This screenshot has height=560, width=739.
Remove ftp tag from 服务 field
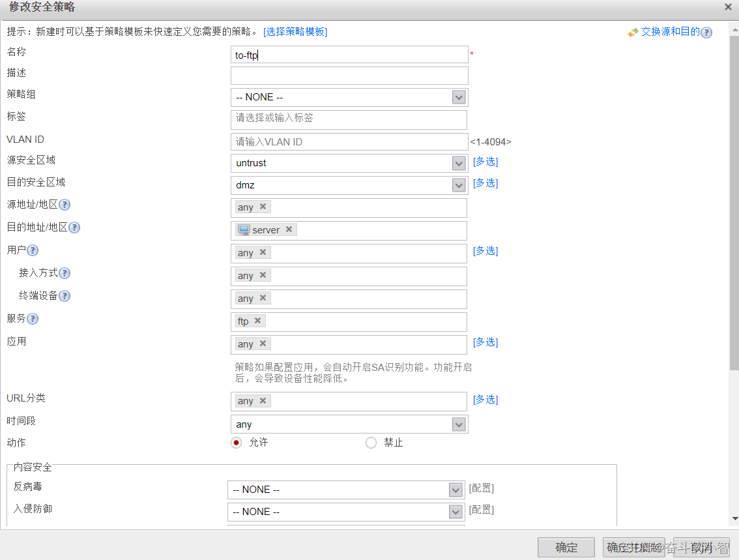(x=258, y=321)
